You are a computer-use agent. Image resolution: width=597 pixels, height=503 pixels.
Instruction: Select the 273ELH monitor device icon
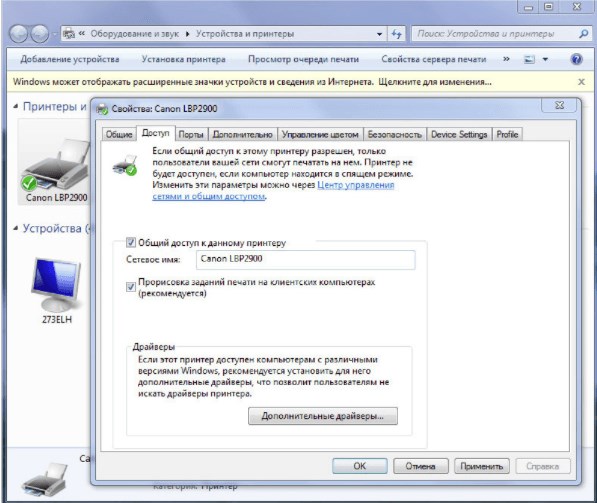point(56,284)
